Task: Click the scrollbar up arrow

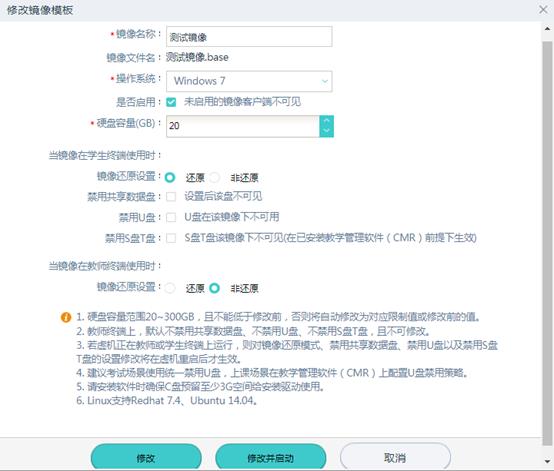Action: pos(547,29)
